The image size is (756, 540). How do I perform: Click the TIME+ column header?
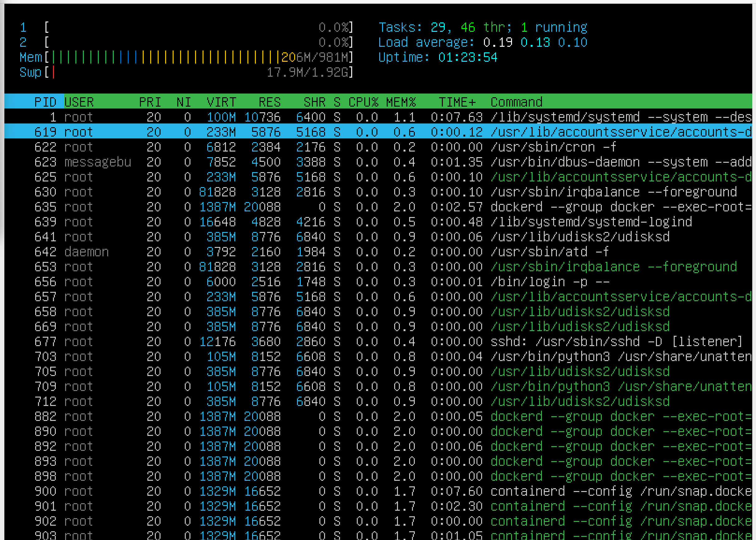[457, 102]
